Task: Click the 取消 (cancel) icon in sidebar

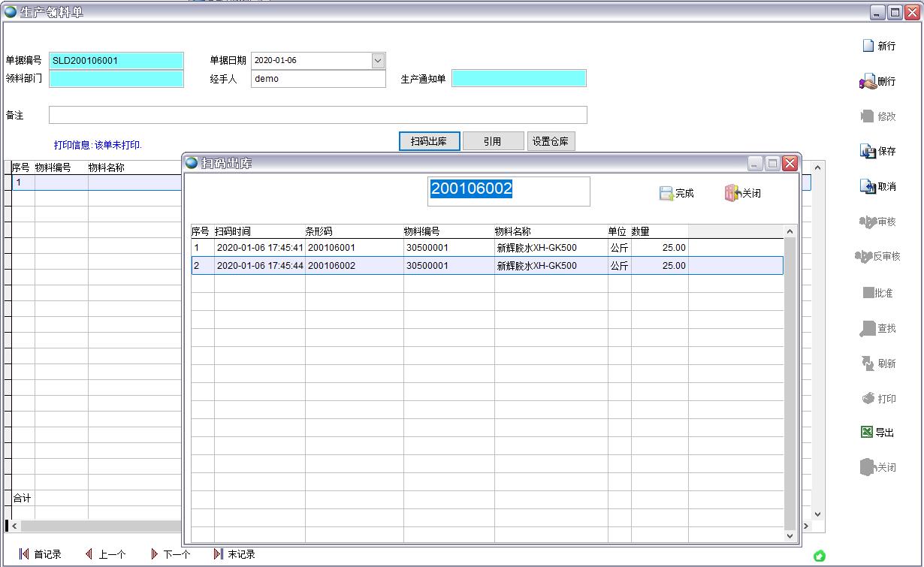Action: tap(868, 187)
